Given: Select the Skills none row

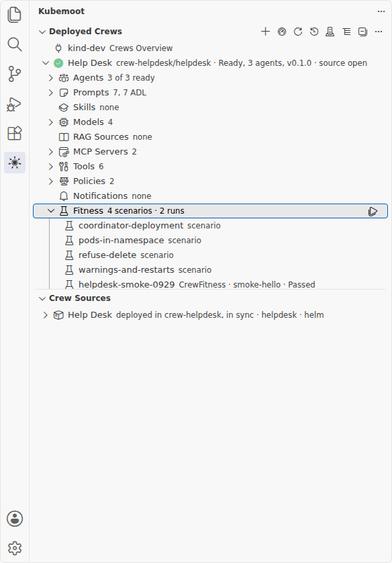Looking at the screenshot, I should click(210, 107).
